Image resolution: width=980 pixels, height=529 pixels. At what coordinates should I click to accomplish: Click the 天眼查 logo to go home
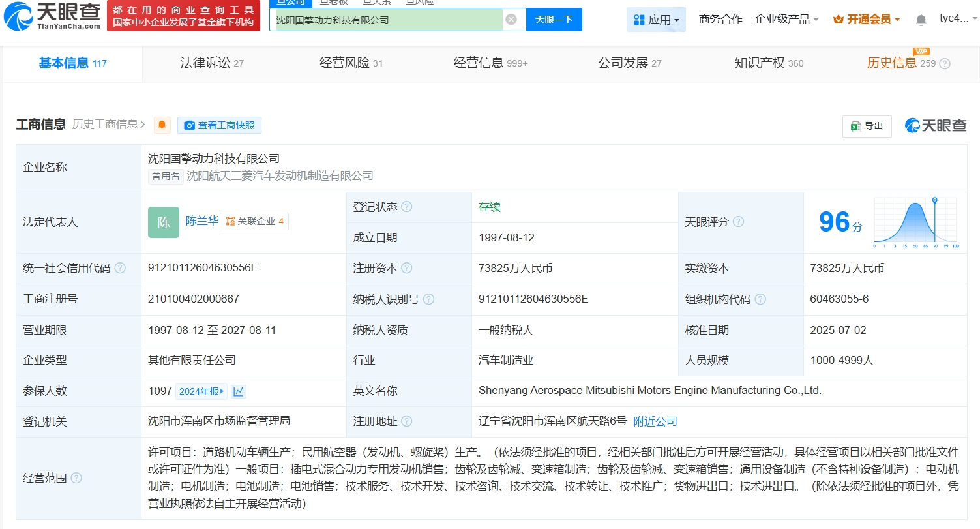point(52,16)
